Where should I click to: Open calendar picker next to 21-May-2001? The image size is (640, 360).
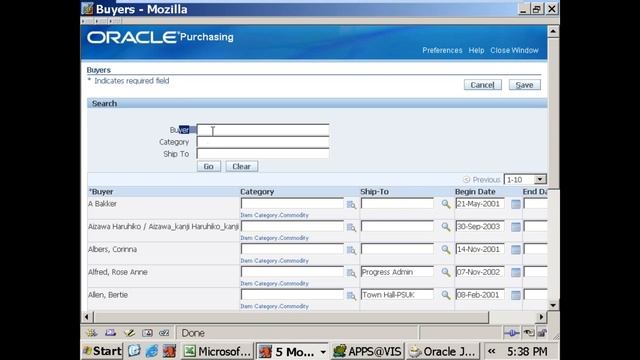(516, 204)
